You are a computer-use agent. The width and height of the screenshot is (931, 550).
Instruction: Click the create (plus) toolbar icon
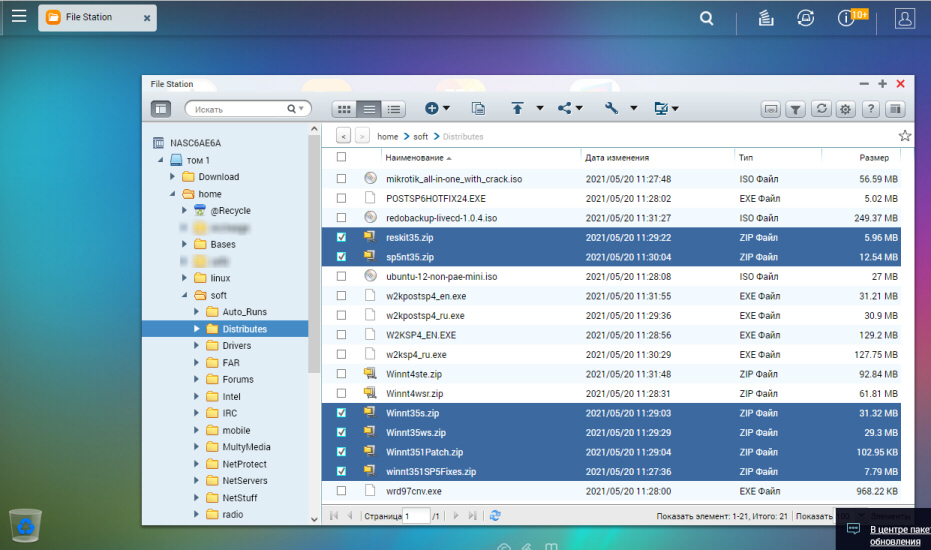(x=432, y=108)
